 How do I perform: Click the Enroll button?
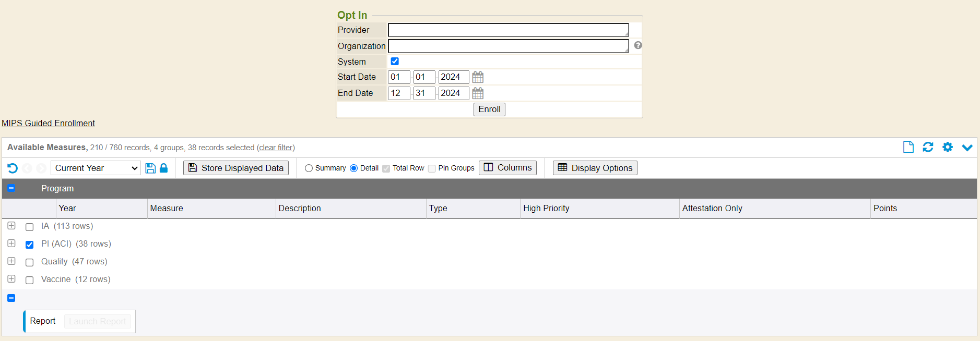489,109
